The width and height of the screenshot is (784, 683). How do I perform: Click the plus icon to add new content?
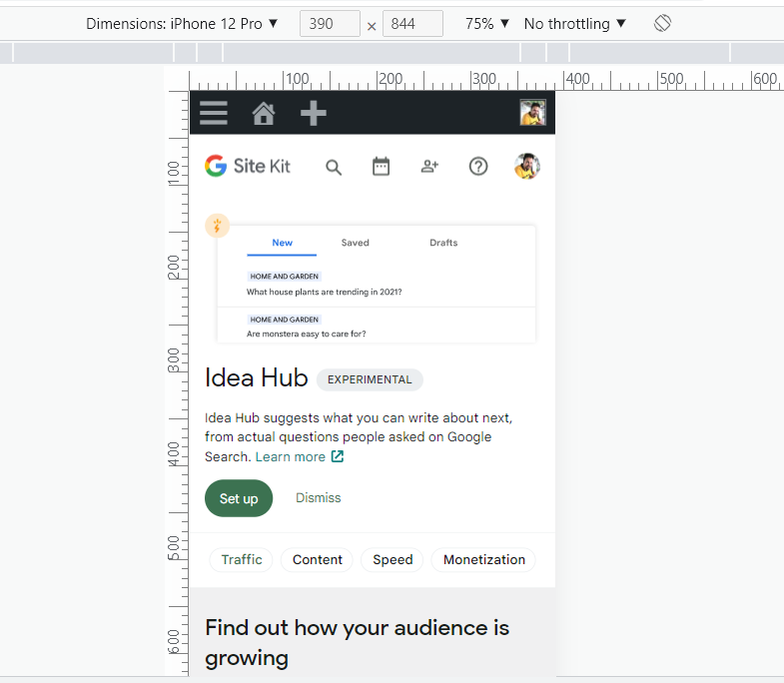pyautogui.click(x=314, y=113)
